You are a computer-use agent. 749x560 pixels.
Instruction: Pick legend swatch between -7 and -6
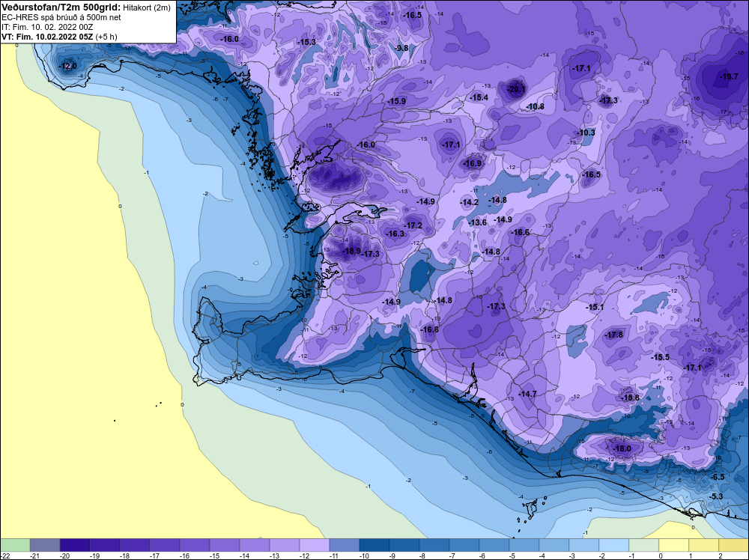(x=464, y=545)
